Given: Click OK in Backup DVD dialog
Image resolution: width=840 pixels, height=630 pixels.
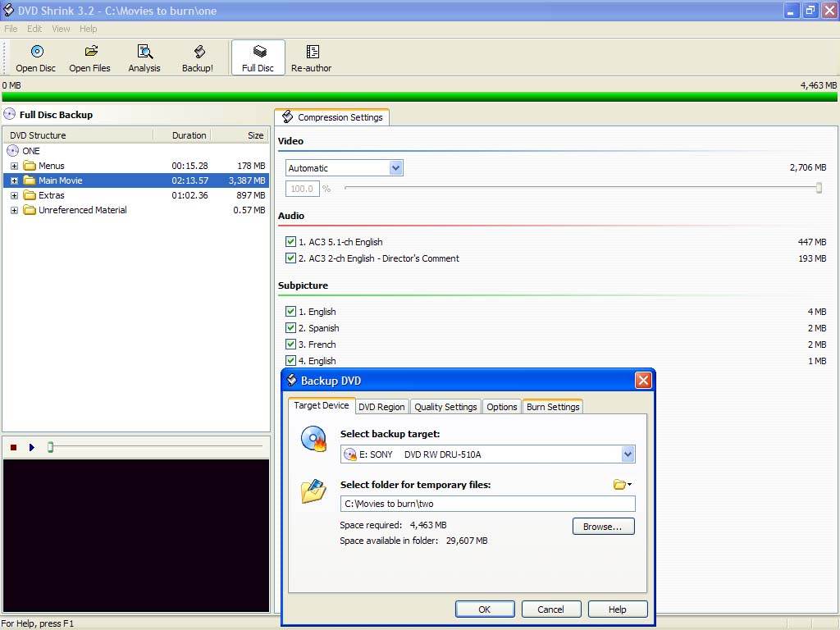Looking at the screenshot, I should point(484,609).
